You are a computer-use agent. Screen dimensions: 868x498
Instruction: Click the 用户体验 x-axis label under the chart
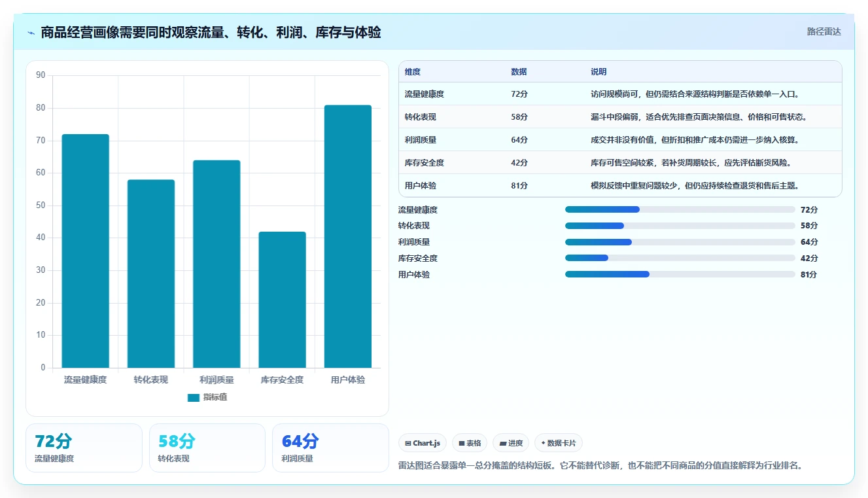pyautogui.click(x=347, y=380)
